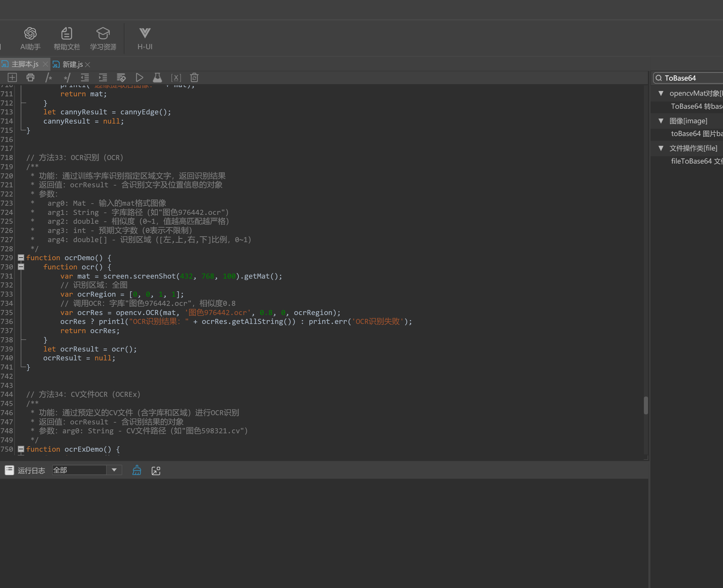The width and height of the screenshot is (723, 588).
Task: Toggle fold on ocrExDemo function
Action: tap(21, 449)
